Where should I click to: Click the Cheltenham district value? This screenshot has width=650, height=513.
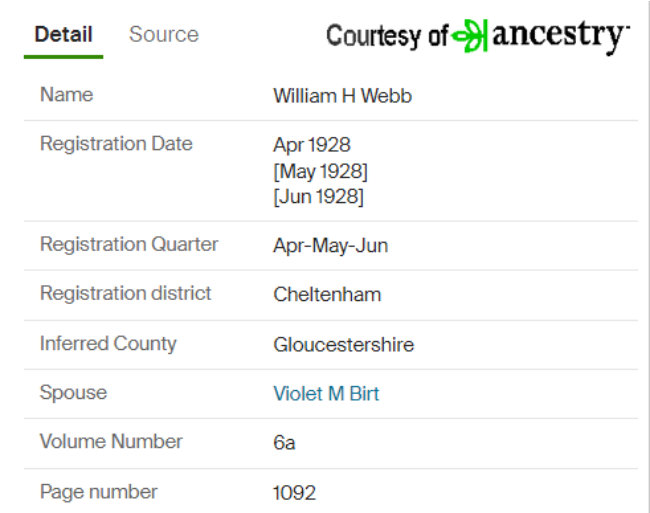(x=327, y=295)
